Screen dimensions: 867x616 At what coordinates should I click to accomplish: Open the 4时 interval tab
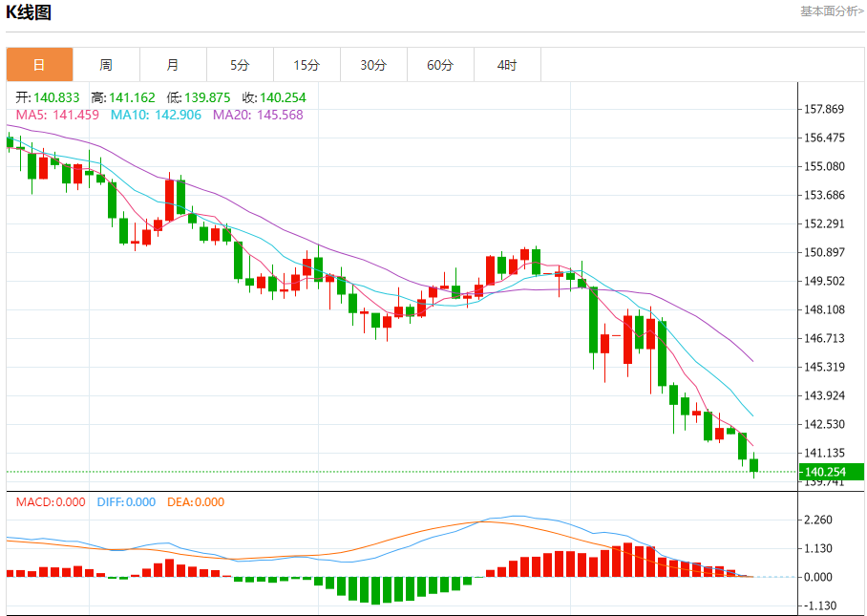pos(507,65)
